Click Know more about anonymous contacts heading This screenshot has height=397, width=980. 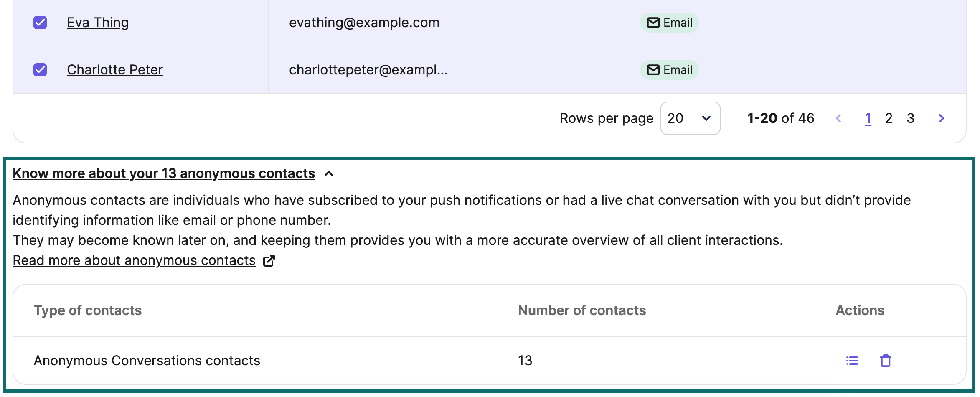164,173
